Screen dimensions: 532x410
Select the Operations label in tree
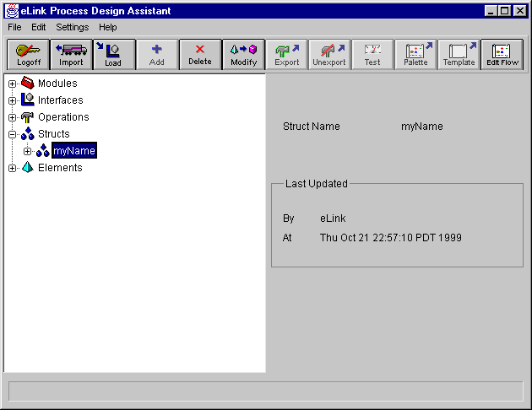(63, 117)
